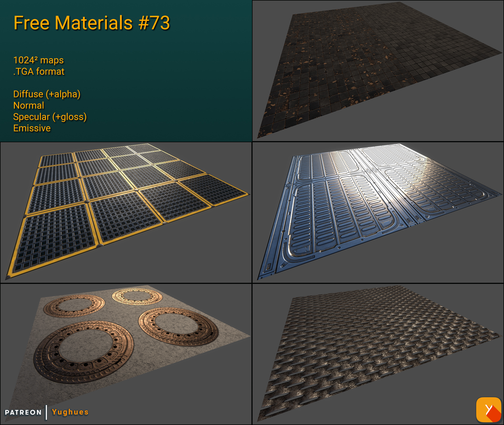Select the Patreon wordmark logo
This screenshot has width=504, height=425.
tap(23, 412)
